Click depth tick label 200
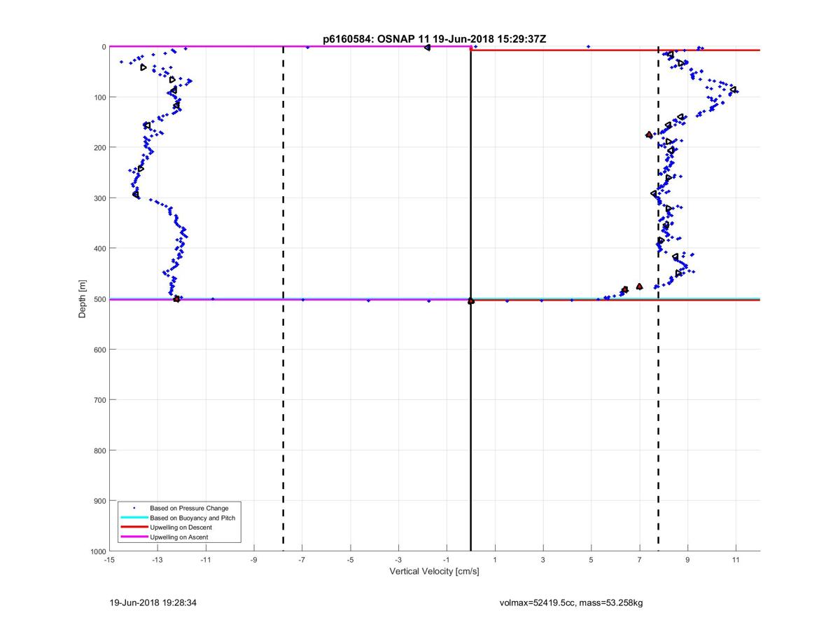The height and width of the screenshot is (620, 840). (x=99, y=147)
